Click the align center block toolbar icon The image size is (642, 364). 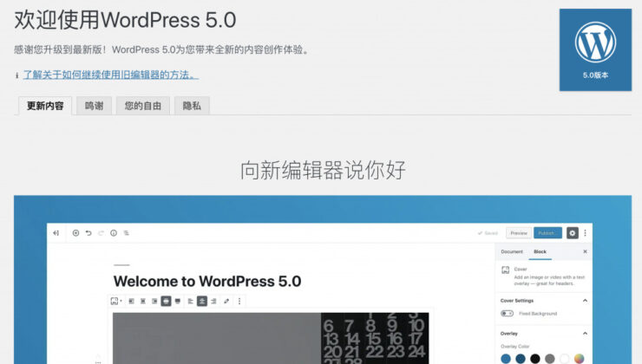pyautogui.click(x=143, y=302)
